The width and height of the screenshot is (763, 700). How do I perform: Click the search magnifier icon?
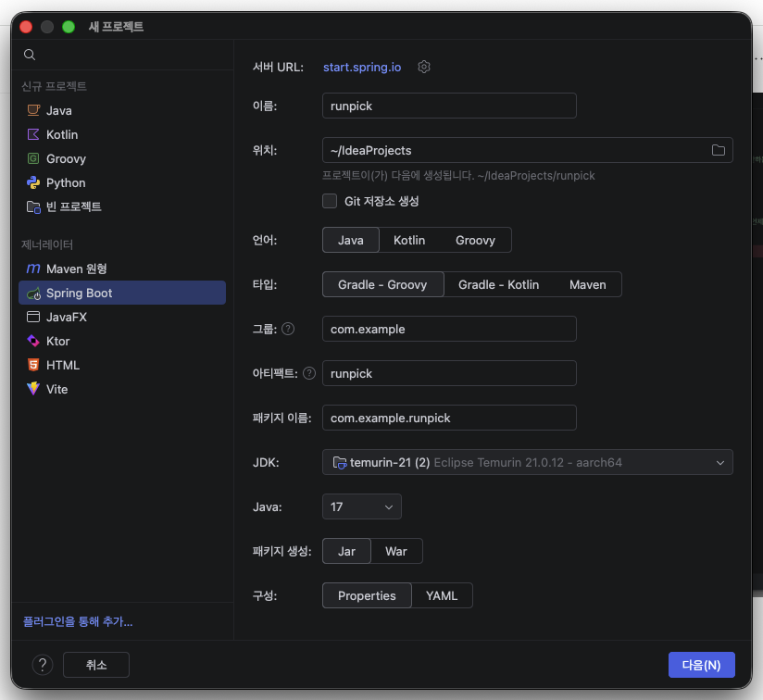pos(30,55)
